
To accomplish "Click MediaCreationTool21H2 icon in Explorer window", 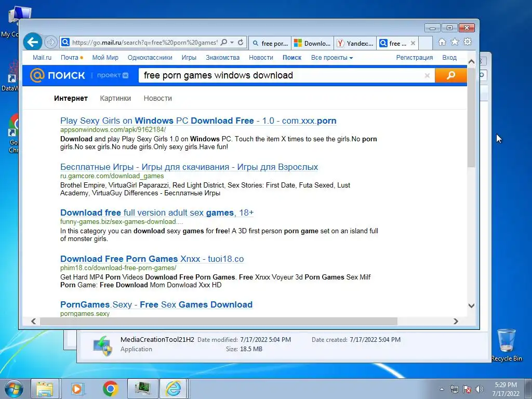I will pos(103,345).
